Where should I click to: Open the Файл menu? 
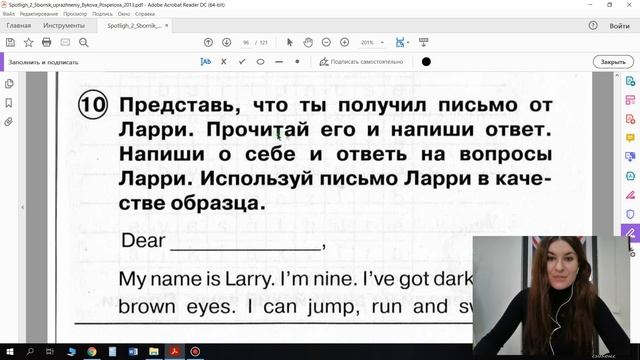(x=9, y=14)
